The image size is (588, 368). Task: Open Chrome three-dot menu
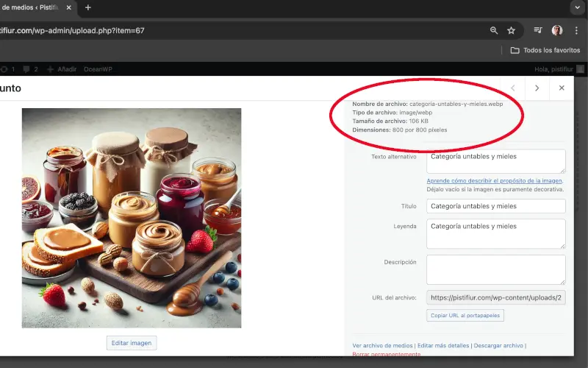576,30
